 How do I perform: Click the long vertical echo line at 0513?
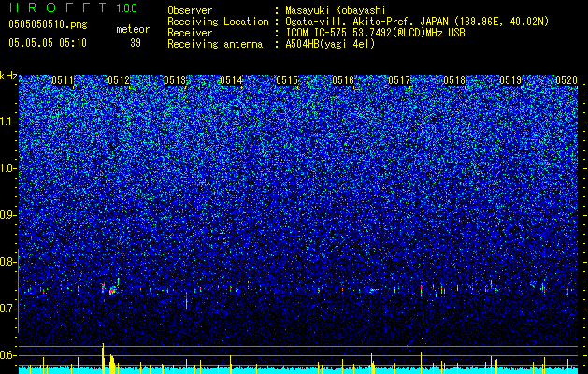(186, 301)
